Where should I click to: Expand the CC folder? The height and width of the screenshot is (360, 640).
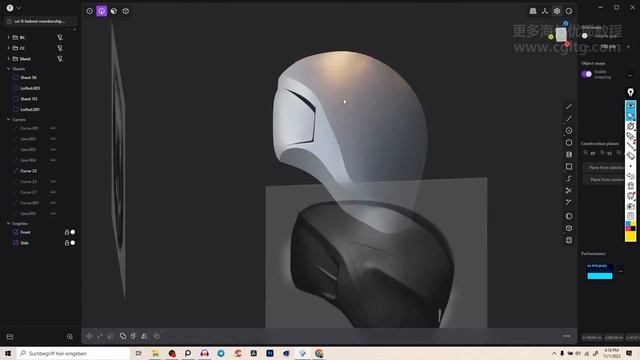pyautogui.click(x=9, y=48)
